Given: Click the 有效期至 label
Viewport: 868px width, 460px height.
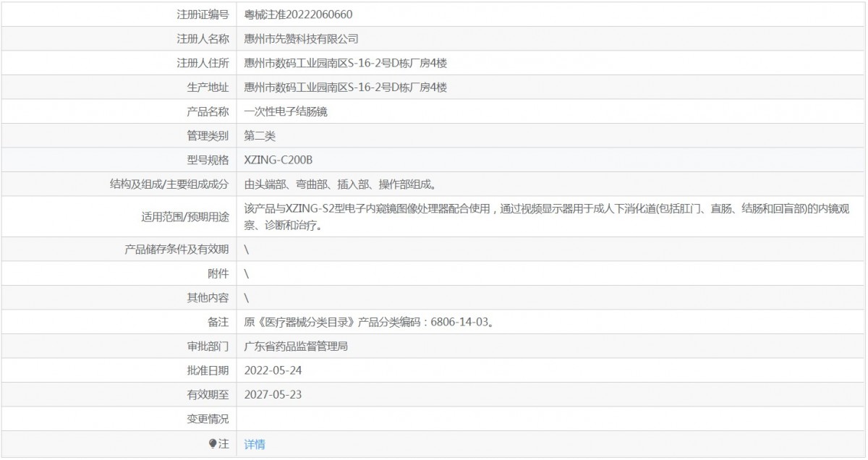Looking at the screenshot, I should click(x=208, y=395).
